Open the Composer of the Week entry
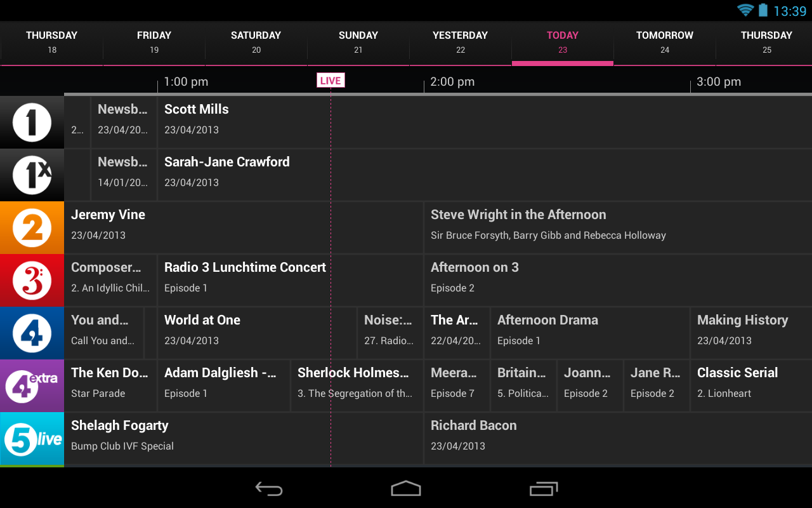The height and width of the screenshot is (508, 812). [x=110, y=280]
